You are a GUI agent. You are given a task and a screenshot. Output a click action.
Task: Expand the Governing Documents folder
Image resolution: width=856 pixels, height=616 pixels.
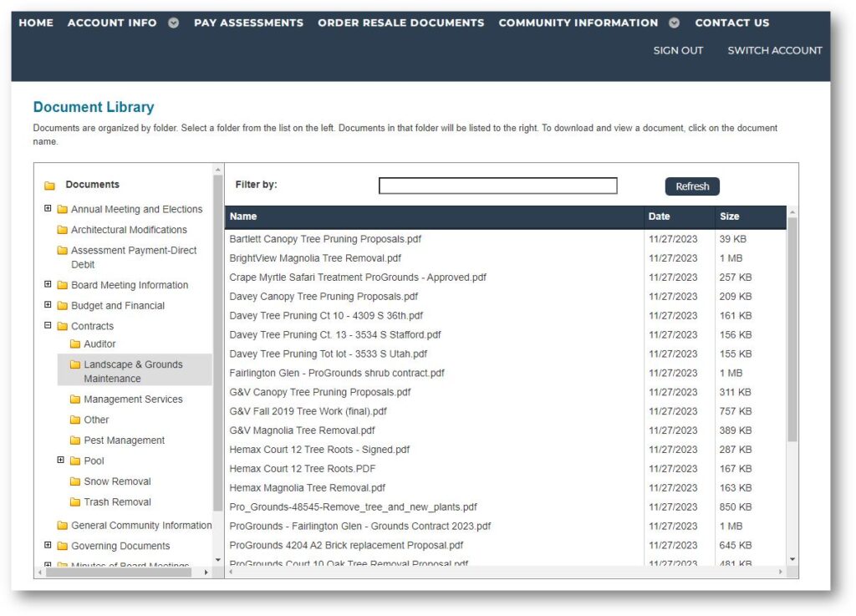click(x=48, y=545)
